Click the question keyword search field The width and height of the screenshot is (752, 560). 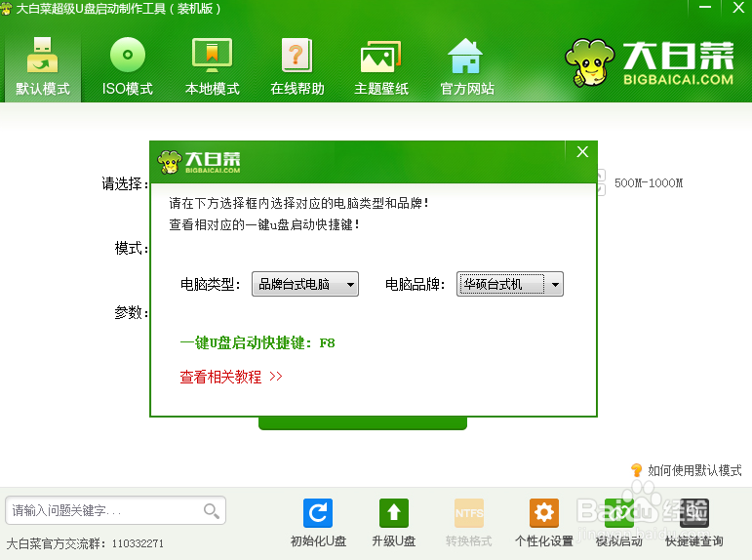(x=115, y=510)
